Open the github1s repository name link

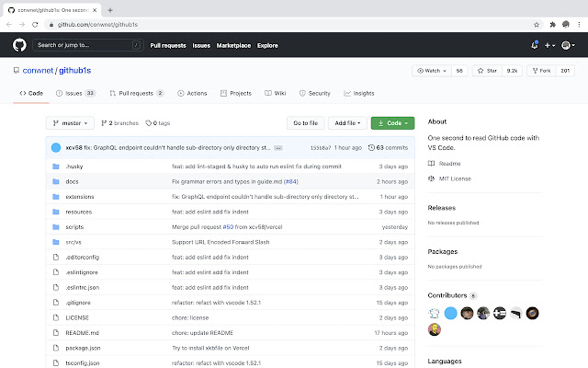point(75,71)
